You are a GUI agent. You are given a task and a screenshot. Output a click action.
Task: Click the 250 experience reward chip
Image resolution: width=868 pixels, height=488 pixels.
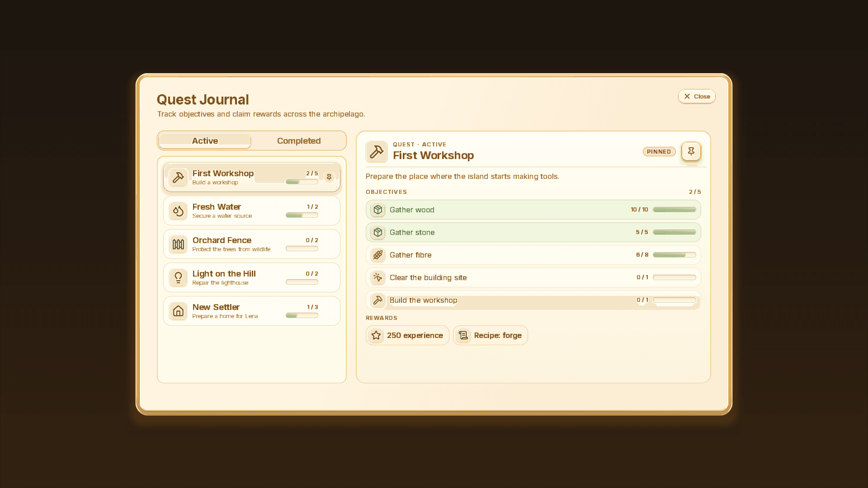[x=407, y=335]
